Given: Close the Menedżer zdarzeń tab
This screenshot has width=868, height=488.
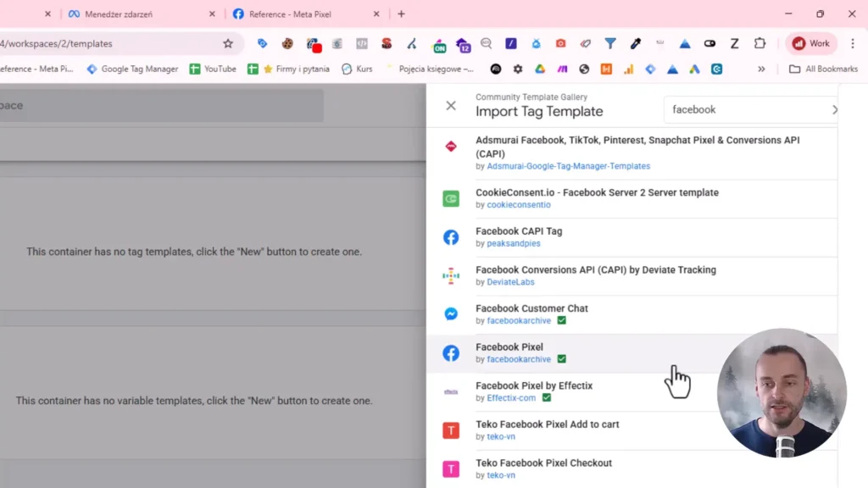Looking at the screenshot, I should 212,14.
